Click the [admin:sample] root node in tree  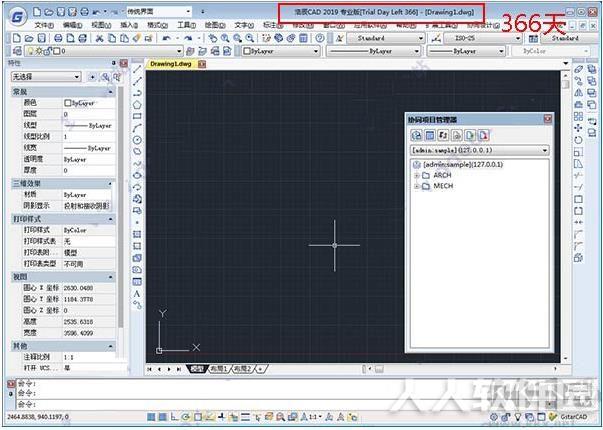coord(463,164)
